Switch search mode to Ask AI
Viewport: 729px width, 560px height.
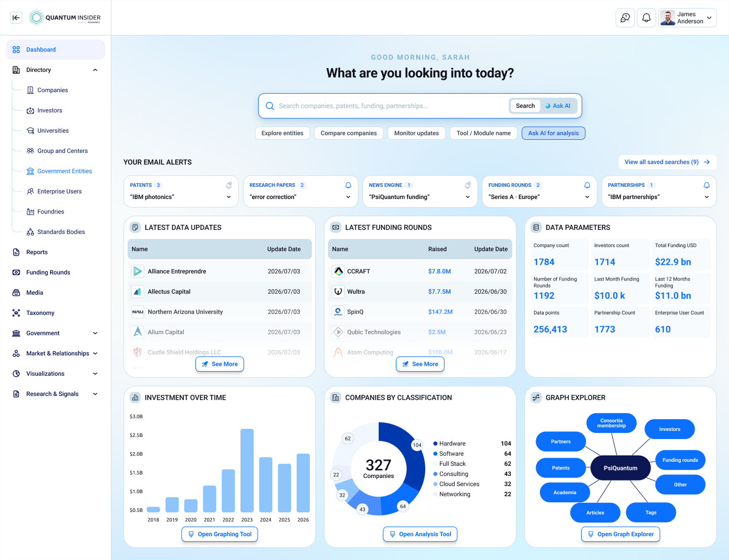click(558, 106)
